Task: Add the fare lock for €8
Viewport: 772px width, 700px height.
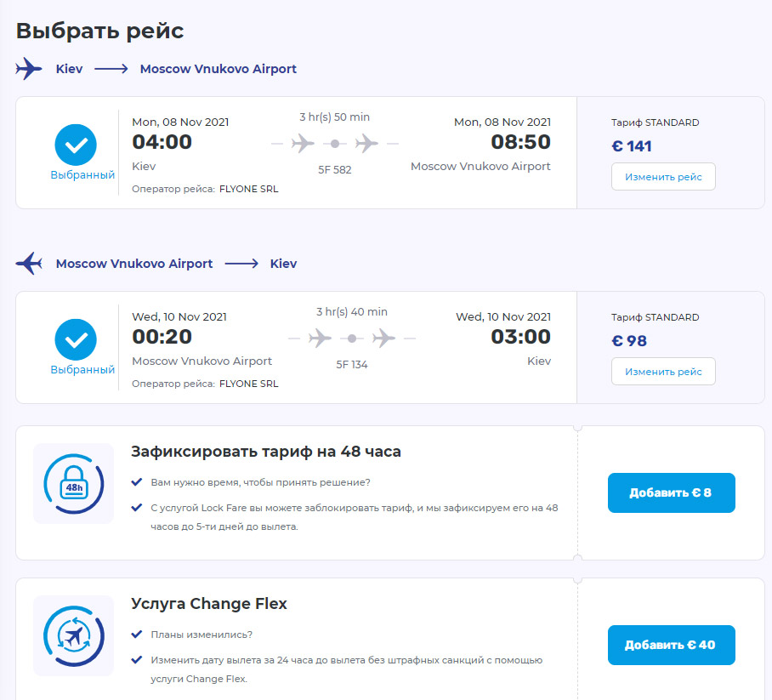Action: tap(671, 492)
